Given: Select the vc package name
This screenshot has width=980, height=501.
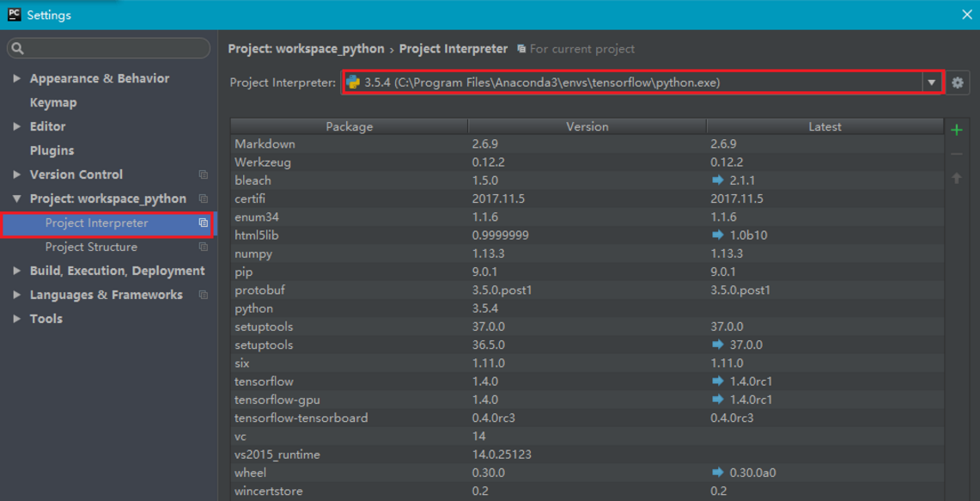Looking at the screenshot, I should pos(240,436).
